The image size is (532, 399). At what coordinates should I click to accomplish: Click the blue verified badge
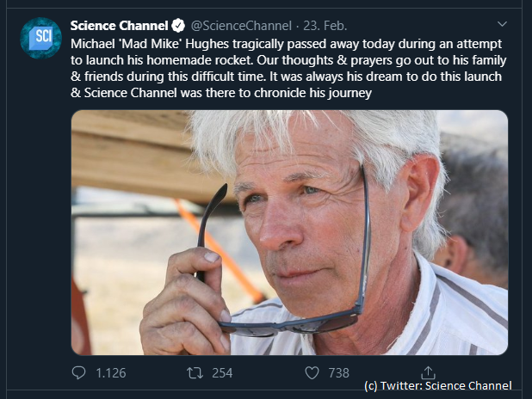[x=178, y=26]
